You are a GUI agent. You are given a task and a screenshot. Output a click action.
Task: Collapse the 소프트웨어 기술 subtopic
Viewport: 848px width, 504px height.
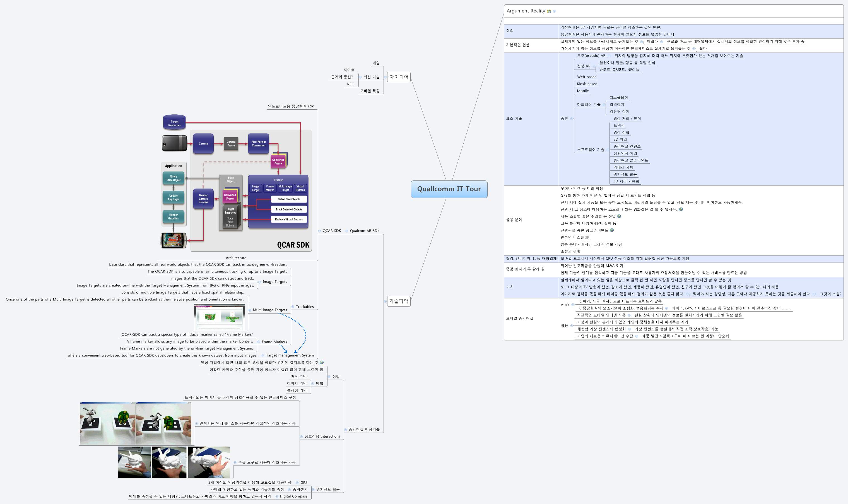click(608, 150)
